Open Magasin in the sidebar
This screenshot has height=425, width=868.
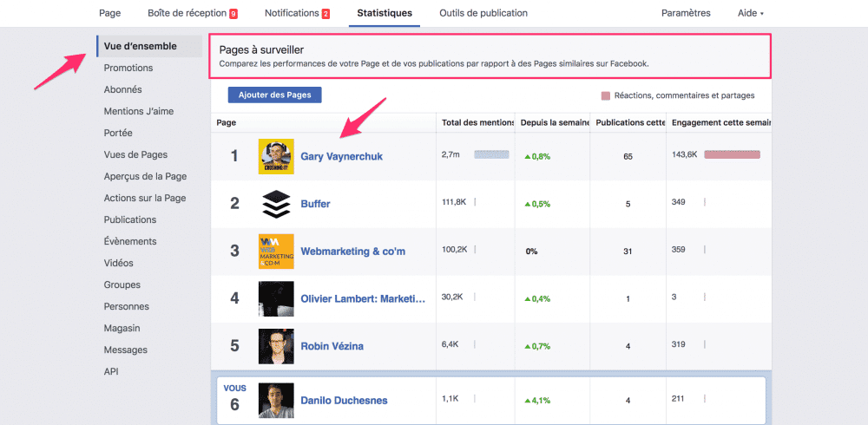(122, 328)
